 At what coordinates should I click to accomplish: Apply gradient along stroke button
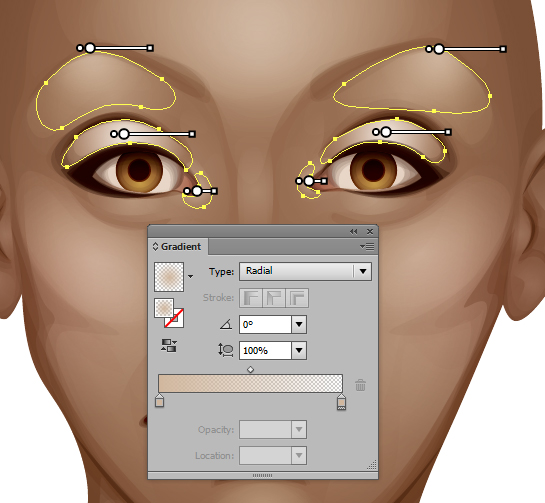pos(274,298)
